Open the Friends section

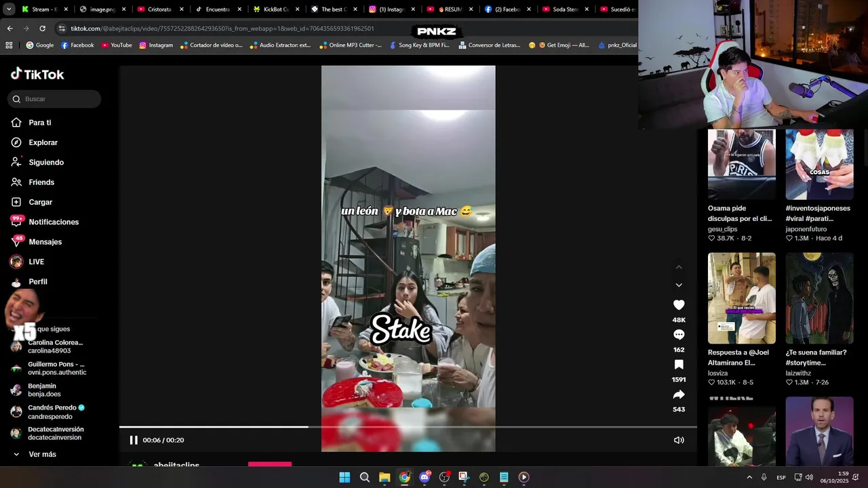point(33,182)
